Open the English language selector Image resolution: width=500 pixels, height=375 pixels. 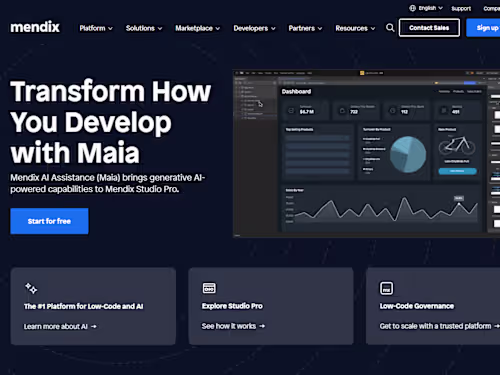click(426, 8)
